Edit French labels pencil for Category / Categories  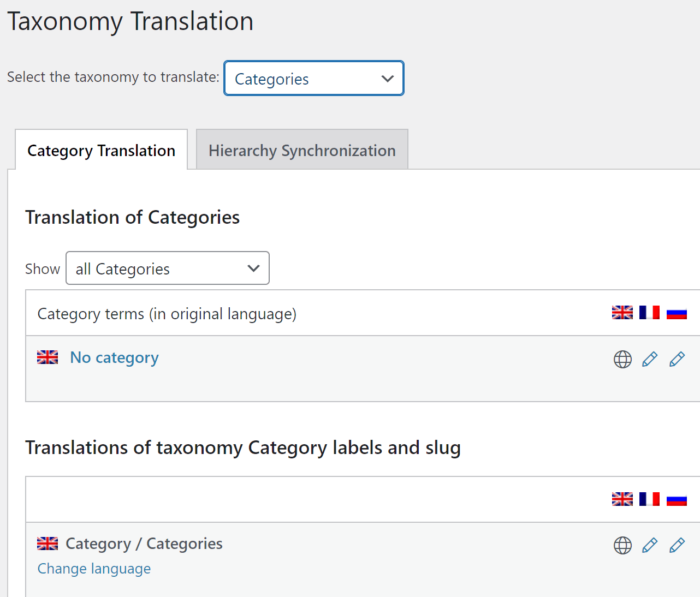[x=650, y=545]
